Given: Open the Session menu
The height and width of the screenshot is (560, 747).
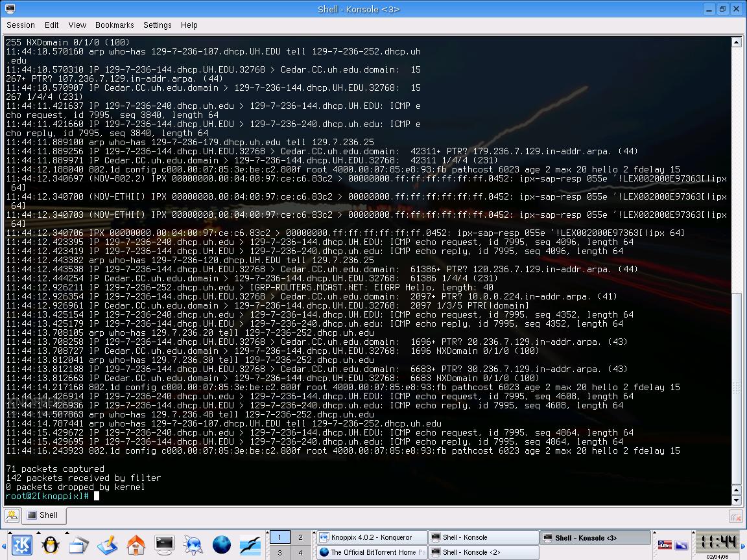Looking at the screenshot, I should click(x=21, y=25).
